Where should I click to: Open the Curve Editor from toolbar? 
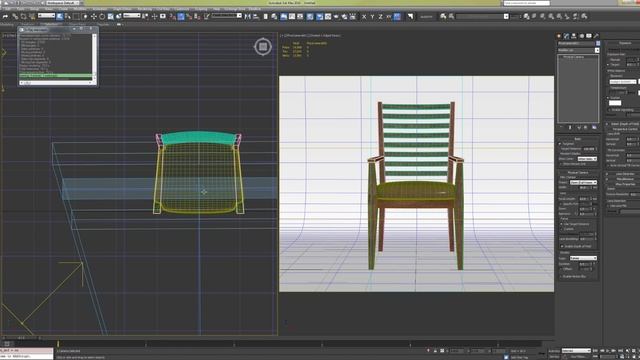[x=291, y=16]
